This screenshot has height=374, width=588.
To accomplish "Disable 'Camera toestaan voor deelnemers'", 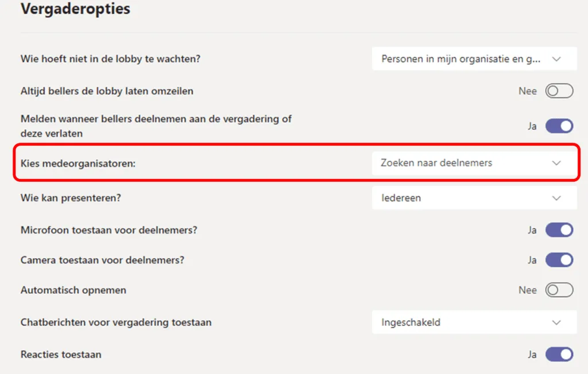I will tap(559, 260).
